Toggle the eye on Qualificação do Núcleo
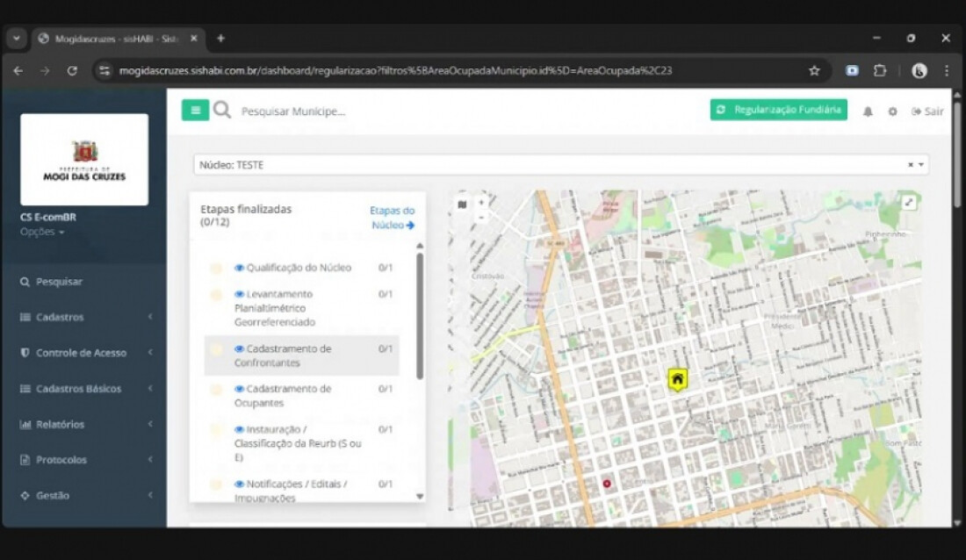966x560 pixels. click(x=239, y=268)
